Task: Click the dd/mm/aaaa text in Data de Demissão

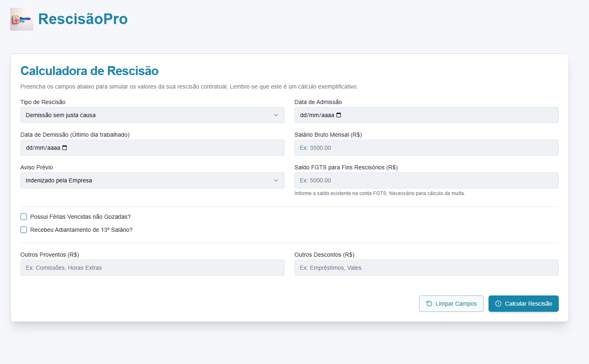Action: click(43, 148)
